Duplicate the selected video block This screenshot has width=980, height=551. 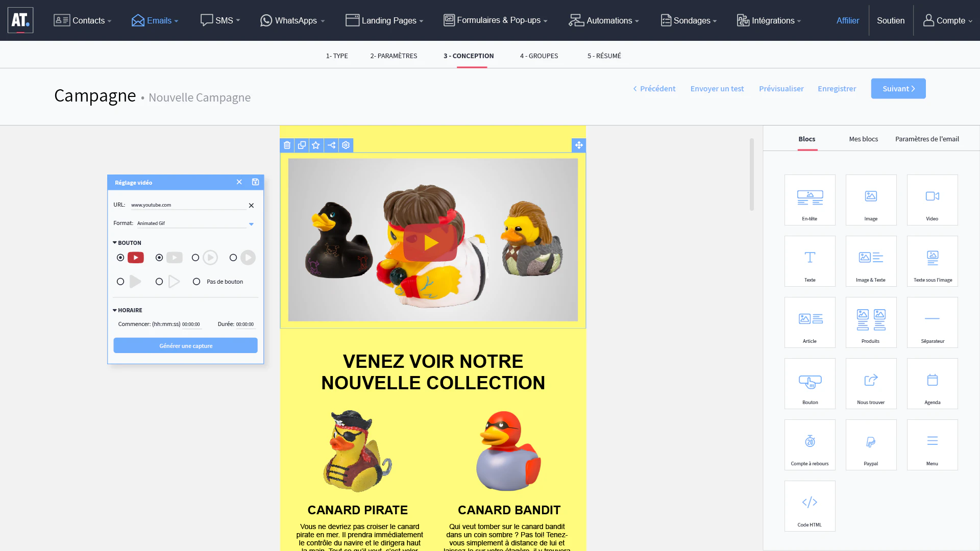pyautogui.click(x=302, y=145)
